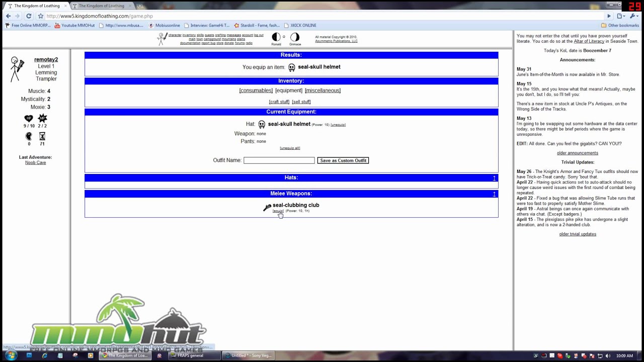The width and height of the screenshot is (644, 362).
Task: Click the system tray volume icon
Action: [x=608, y=356]
